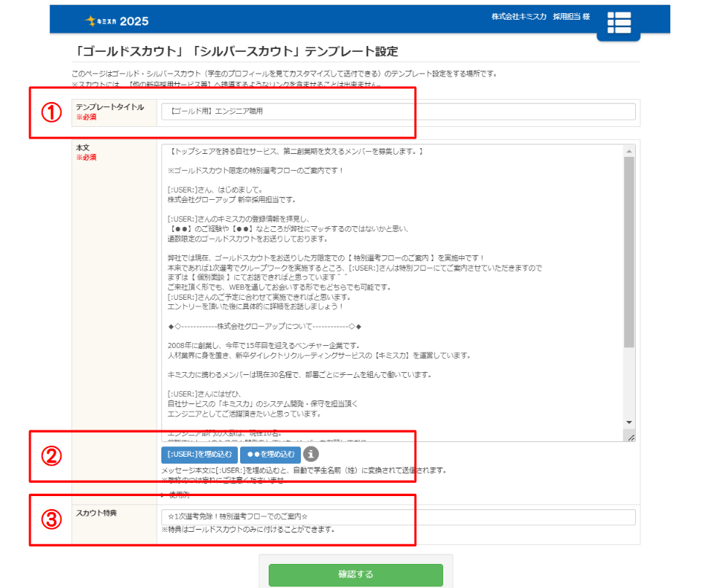The width and height of the screenshot is (714, 588).
Task: Click inside the 本文 text area
Action: pyautogui.click(x=393, y=293)
